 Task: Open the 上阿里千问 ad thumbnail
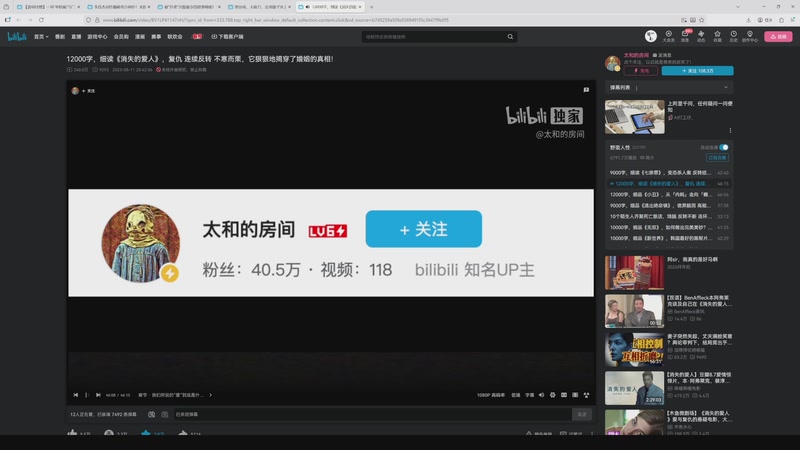(635, 117)
